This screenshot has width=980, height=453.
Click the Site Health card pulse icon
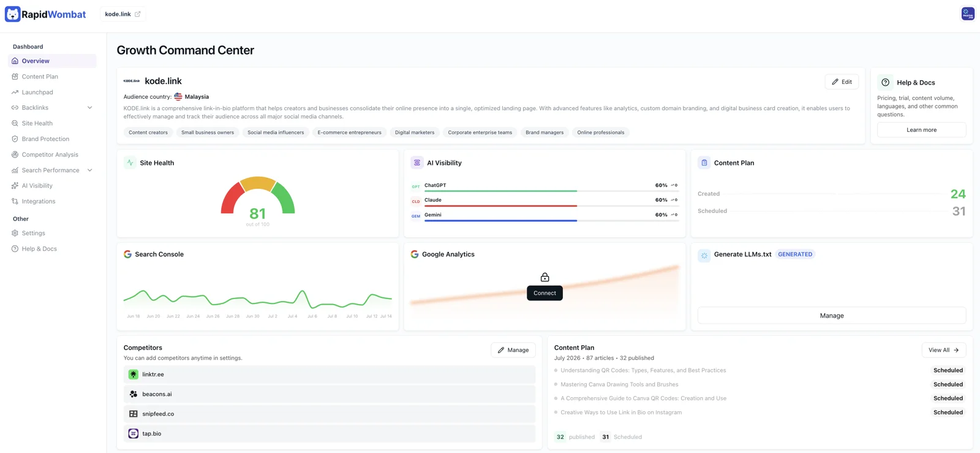point(130,162)
